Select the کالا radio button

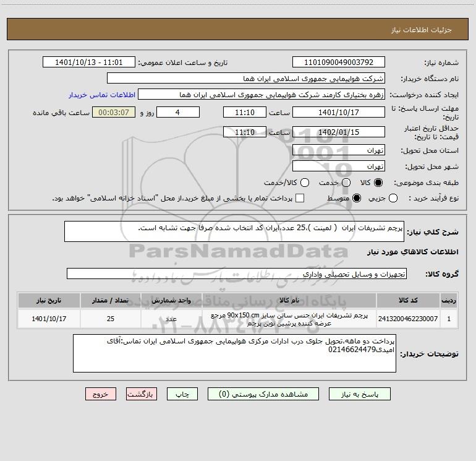tap(379, 183)
